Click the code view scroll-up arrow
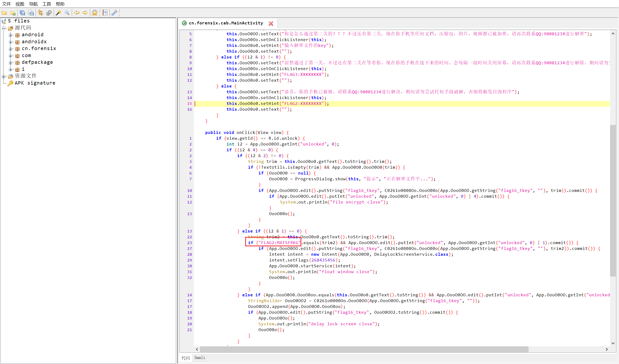The height and width of the screenshot is (364, 619). tap(613, 34)
